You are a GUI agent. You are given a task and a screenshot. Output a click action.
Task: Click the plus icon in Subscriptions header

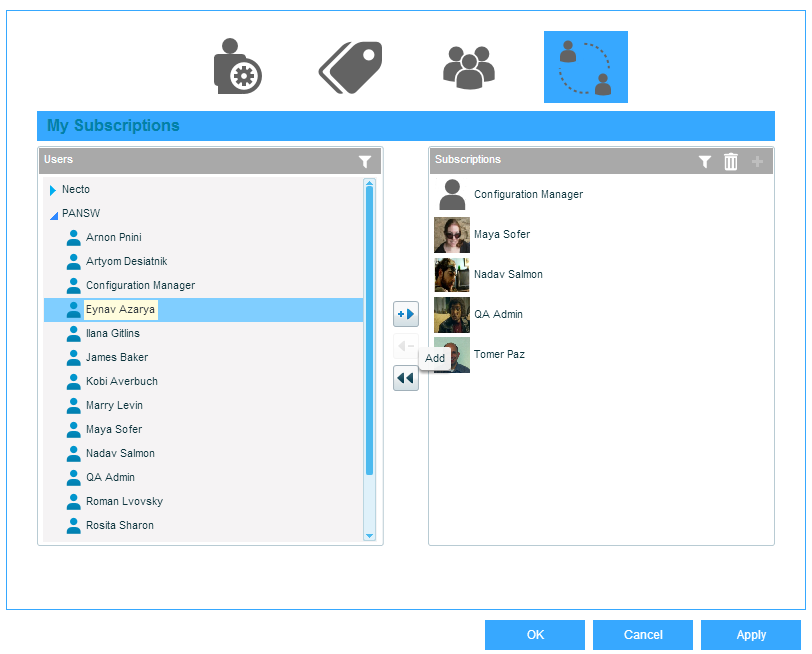(757, 161)
